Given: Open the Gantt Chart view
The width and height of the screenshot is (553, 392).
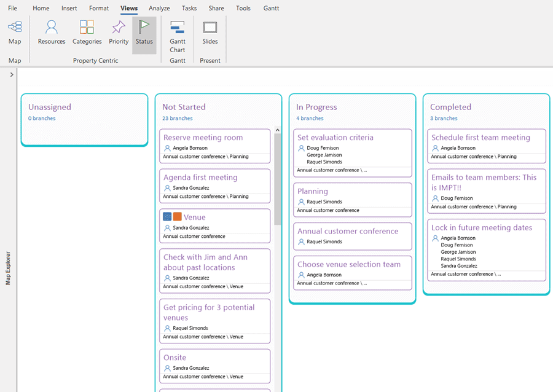Looking at the screenshot, I should pos(178,27).
